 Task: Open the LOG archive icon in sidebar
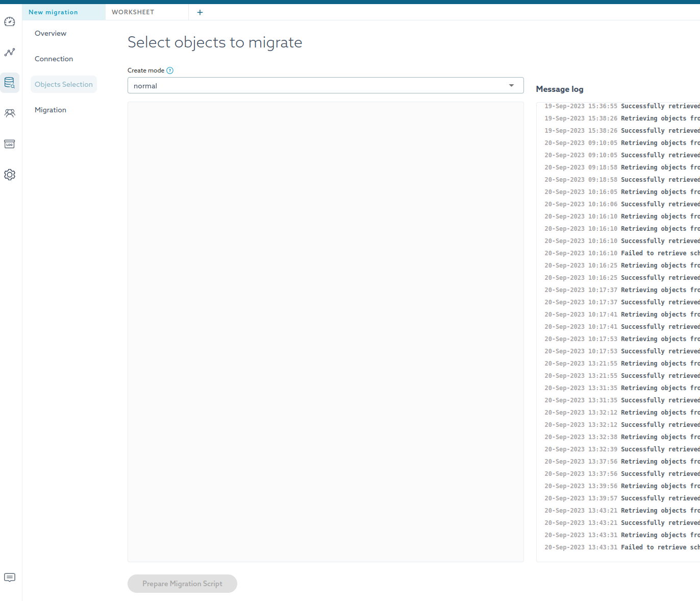[x=10, y=144]
